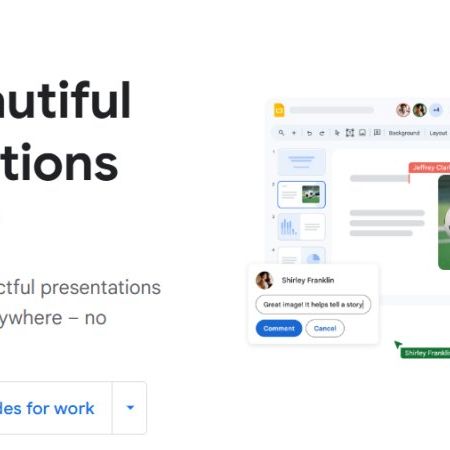
Task: Click the zoom magnifier icon in toolbar
Action: (x=281, y=133)
